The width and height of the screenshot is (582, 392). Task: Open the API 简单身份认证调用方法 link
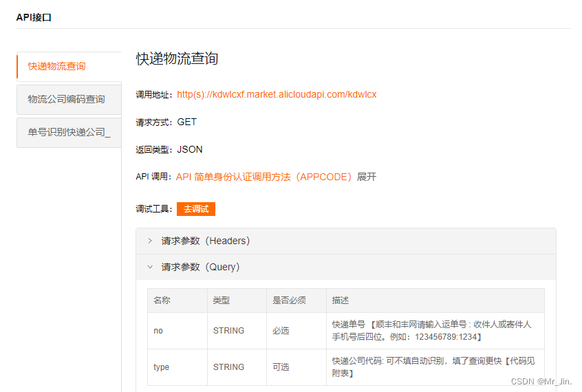click(265, 177)
